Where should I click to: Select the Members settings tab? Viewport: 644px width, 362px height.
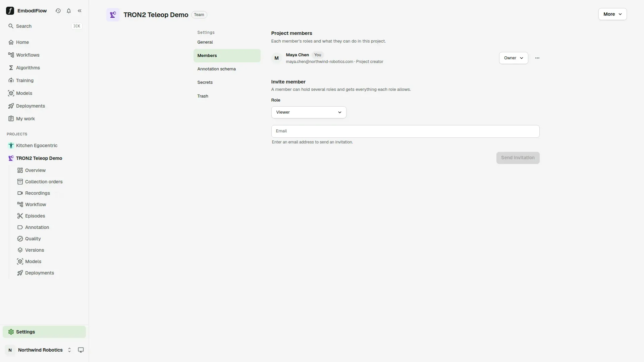coord(227,56)
